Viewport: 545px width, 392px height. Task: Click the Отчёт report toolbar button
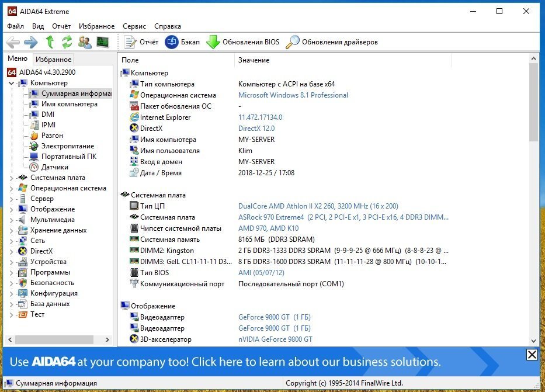[141, 42]
